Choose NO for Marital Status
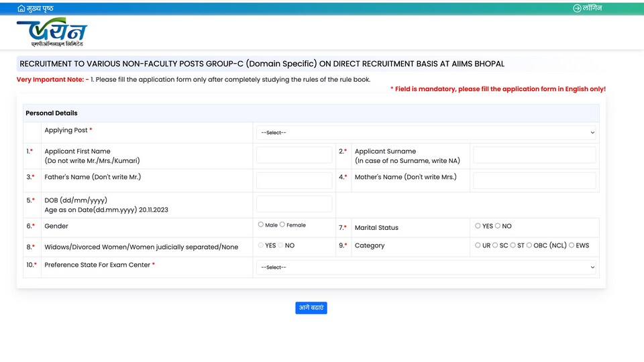 (x=497, y=226)
